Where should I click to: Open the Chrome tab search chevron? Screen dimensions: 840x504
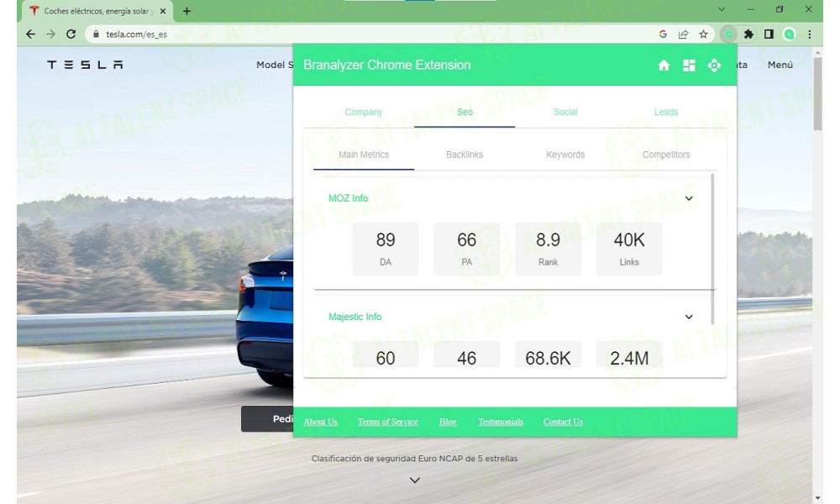[721, 9]
